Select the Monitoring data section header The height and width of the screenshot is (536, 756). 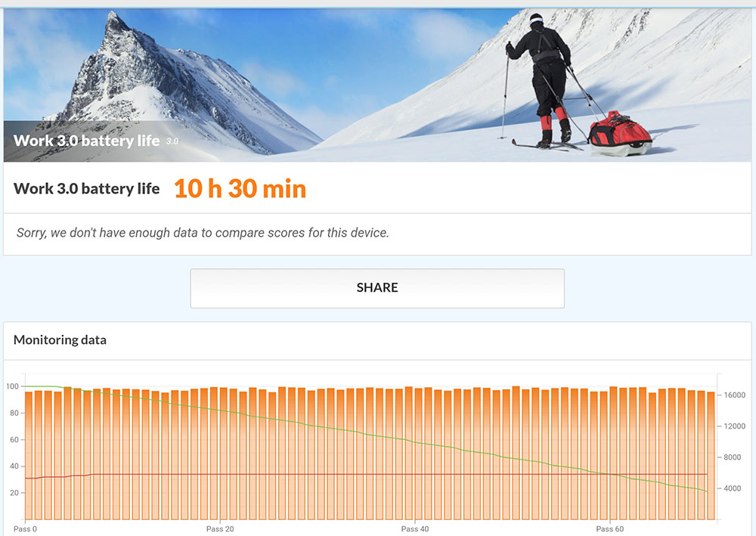[x=60, y=340]
